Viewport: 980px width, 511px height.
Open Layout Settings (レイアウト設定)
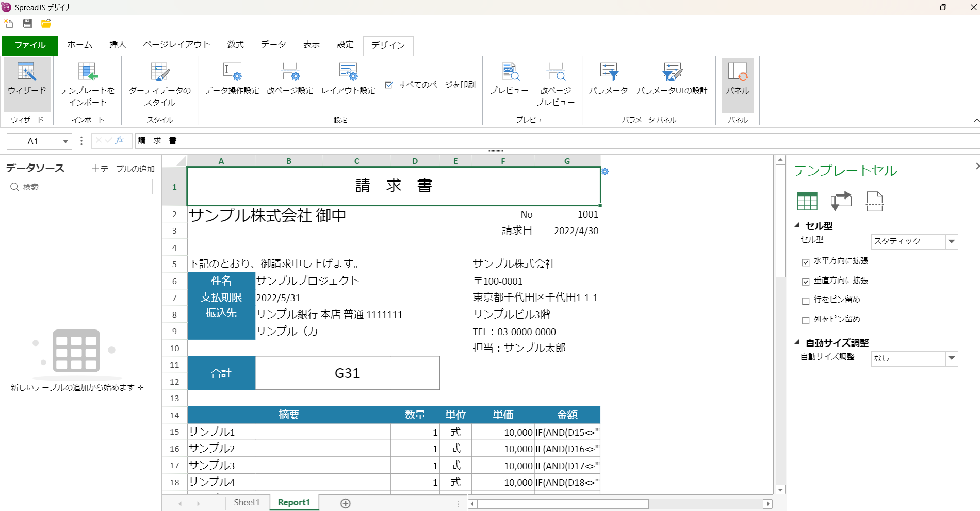pyautogui.click(x=348, y=79)
